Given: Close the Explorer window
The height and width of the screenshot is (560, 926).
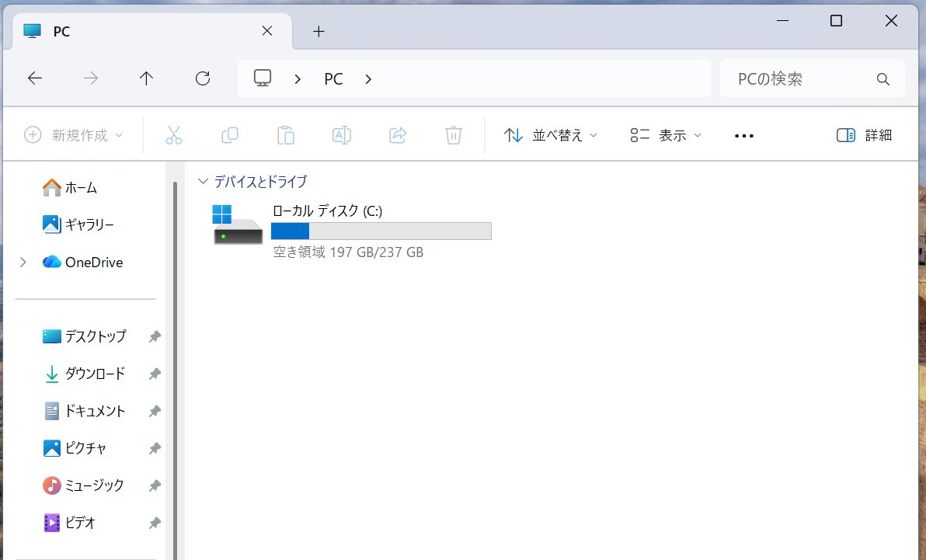Looking at the screenshot, I should (x=891, y=21).
